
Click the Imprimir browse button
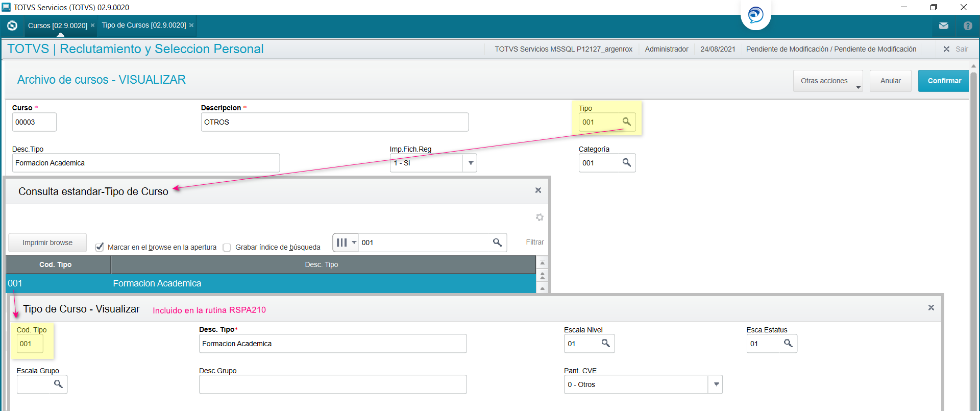point(47,243)
